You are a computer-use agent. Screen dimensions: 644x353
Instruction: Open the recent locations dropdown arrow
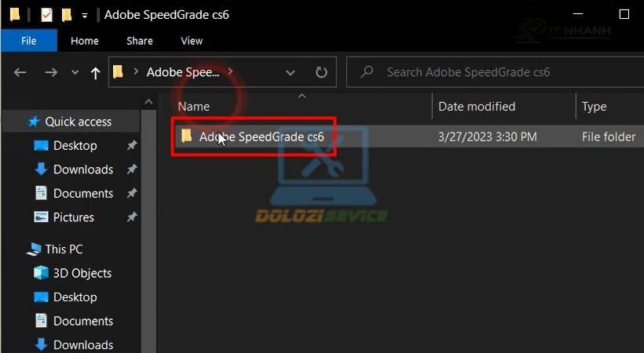click(x=75, y=72)
